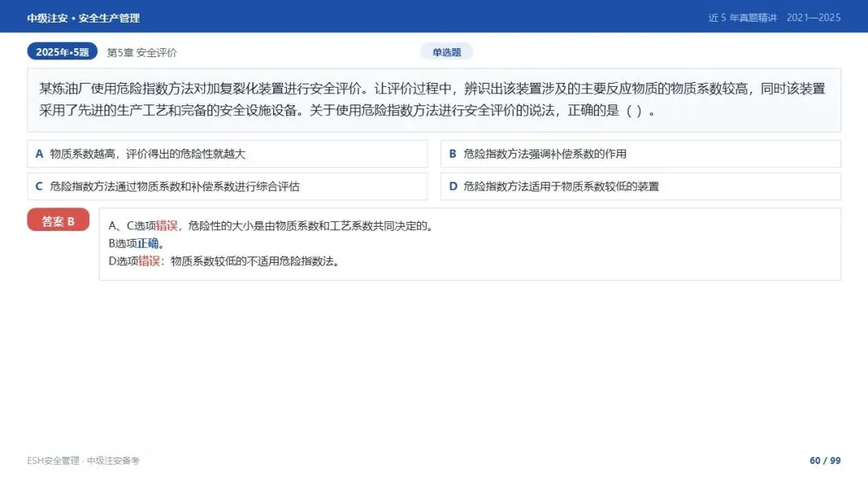868x489 pixels.
Task: Select answer option B 强调补偿系数的作用
Action: click(x=641, y=154)
